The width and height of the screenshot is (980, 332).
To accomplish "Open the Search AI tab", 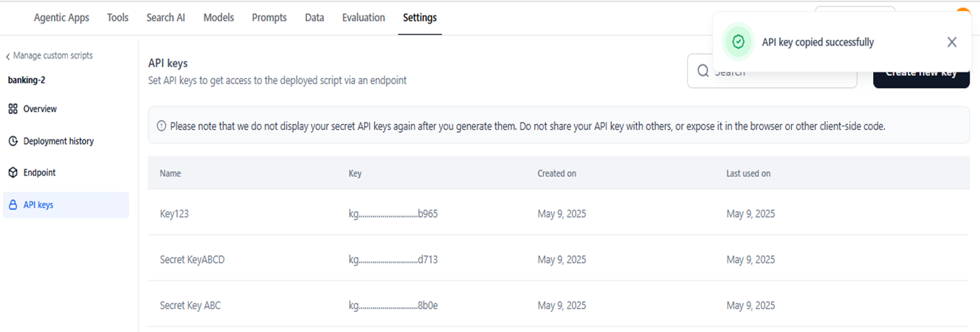I will 165,18.
